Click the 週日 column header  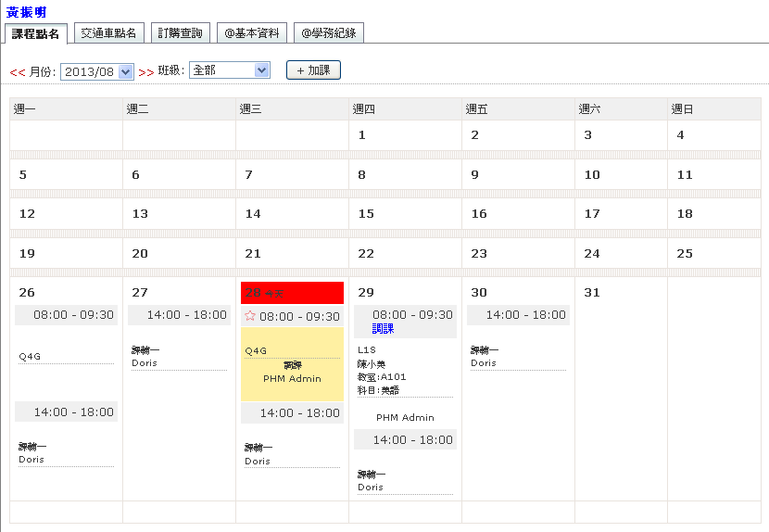point(714,109)
